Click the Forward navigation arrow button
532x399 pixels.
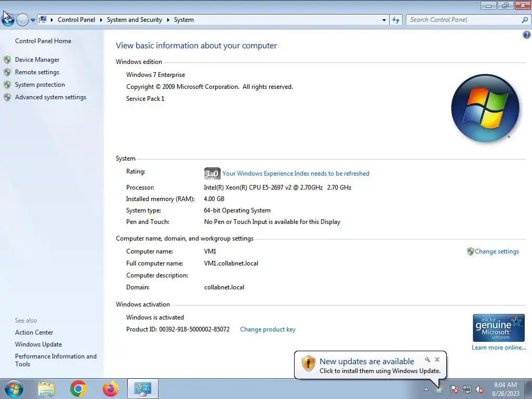point(22,20)
